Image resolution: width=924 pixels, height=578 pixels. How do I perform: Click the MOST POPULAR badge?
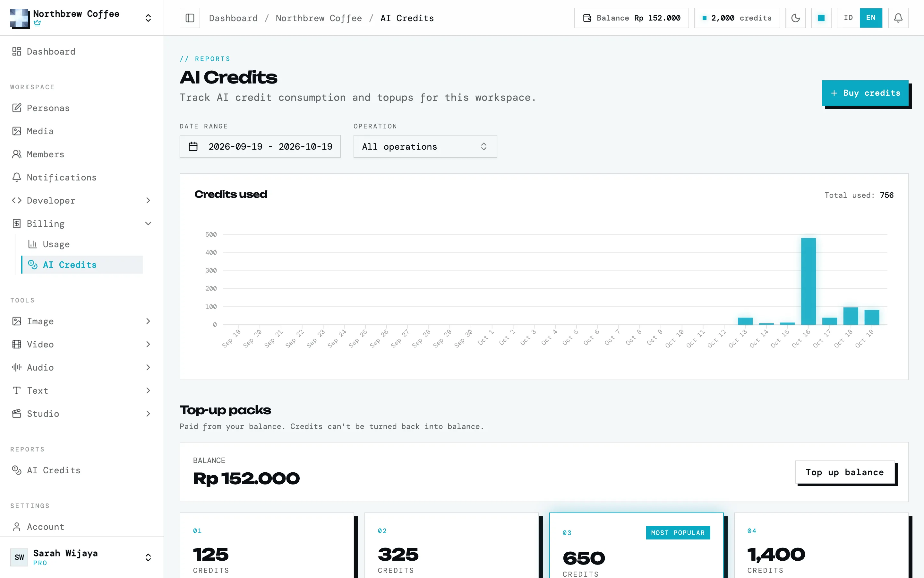(678, 533)
